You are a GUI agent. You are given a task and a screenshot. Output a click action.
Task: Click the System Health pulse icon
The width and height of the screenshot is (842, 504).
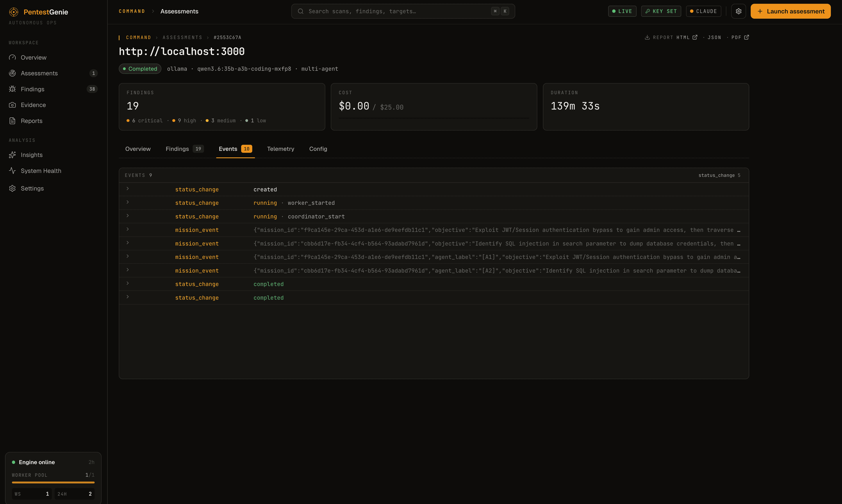pos(12,171)
